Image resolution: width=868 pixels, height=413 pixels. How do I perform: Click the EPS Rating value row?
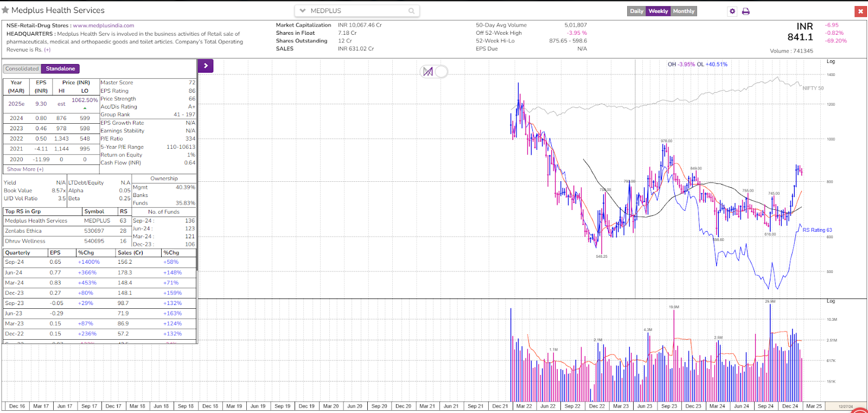coord(148,91)
